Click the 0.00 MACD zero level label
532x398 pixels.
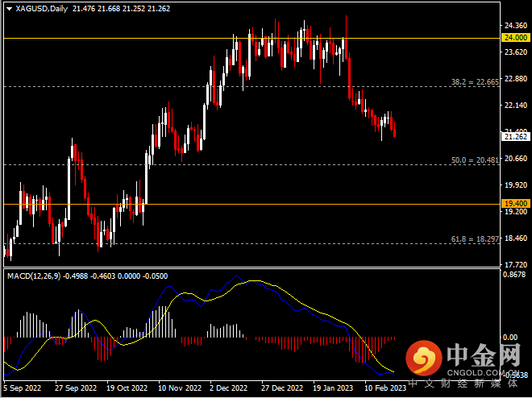(509, 337)
